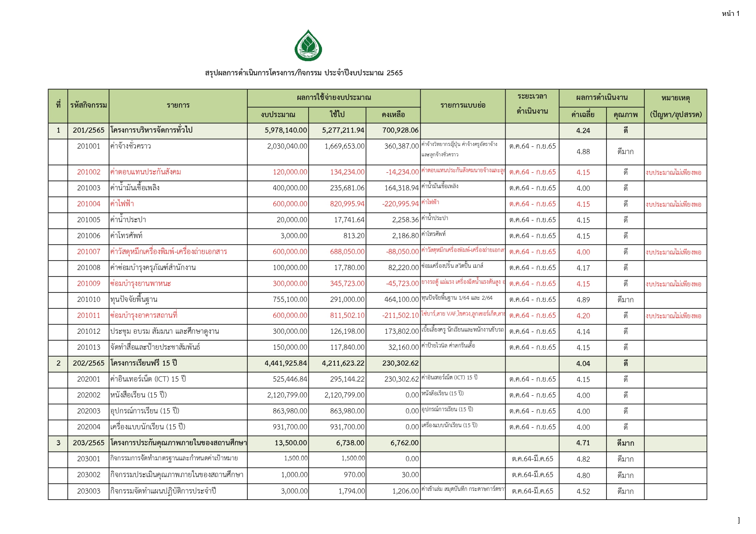The height and width of the screenshot is (534, 756).
Task: Click activity code 201001
Action: [x=88, y=146]
